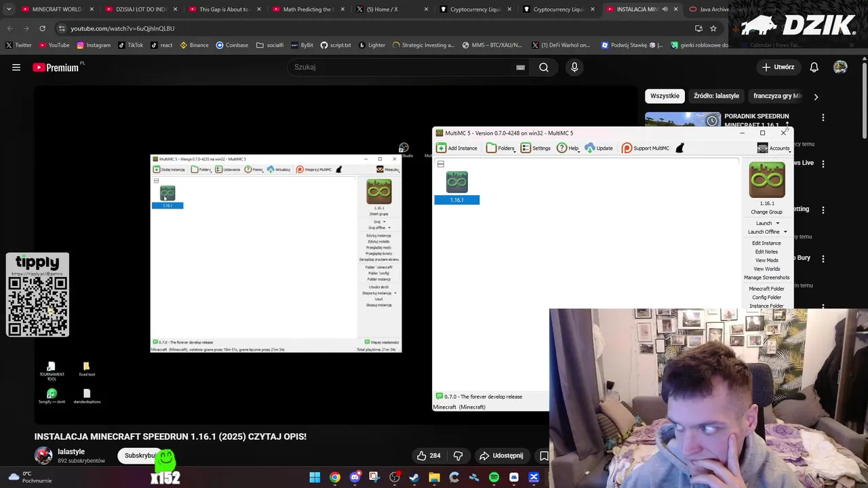
Task: Open Spotify from the taskbar
Action: [x=494, y=477]
